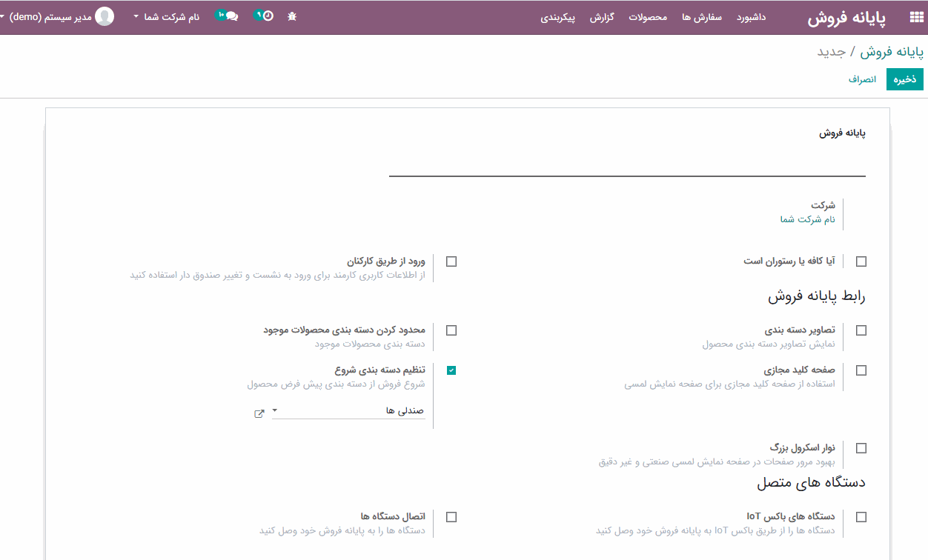The image size is (928, 560).
Task: Click the ذخیره save button
Action: 904,79
